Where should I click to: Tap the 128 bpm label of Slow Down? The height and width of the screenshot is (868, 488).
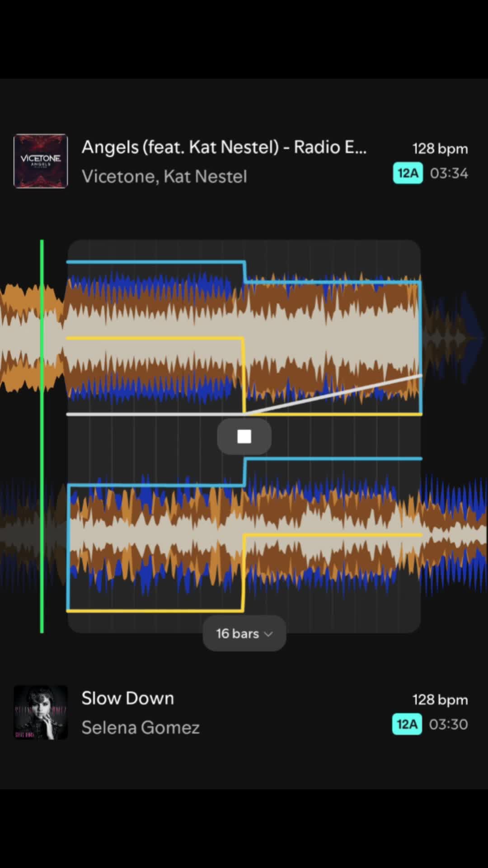click(x=440, y=700)
